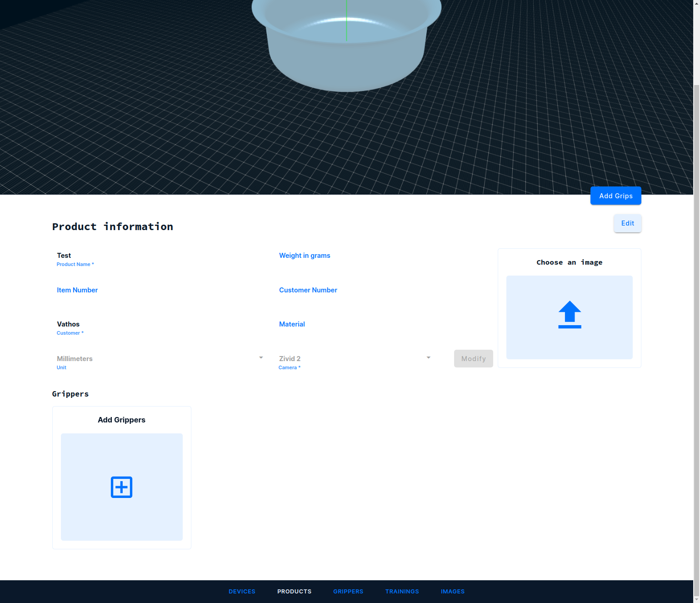Viewport: 700px width, 603px height.
Task: Click the plus icon to add grippers
Action: pyautogui.click(x=121, y=487)
